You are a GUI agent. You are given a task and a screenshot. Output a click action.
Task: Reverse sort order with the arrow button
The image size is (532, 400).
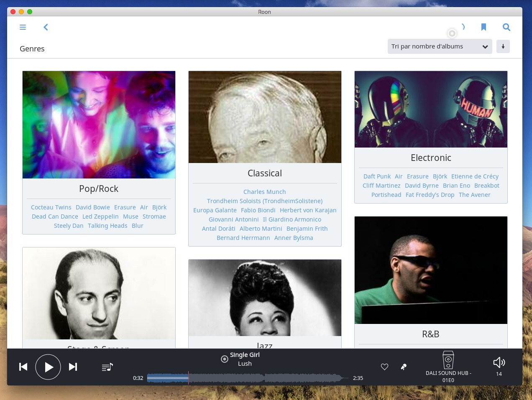503,46
